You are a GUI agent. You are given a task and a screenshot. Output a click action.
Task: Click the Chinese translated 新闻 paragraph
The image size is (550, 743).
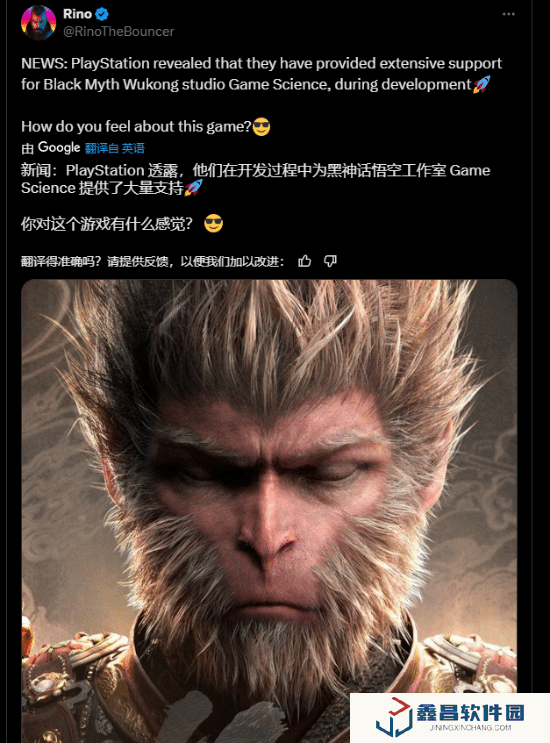[256, 179]
